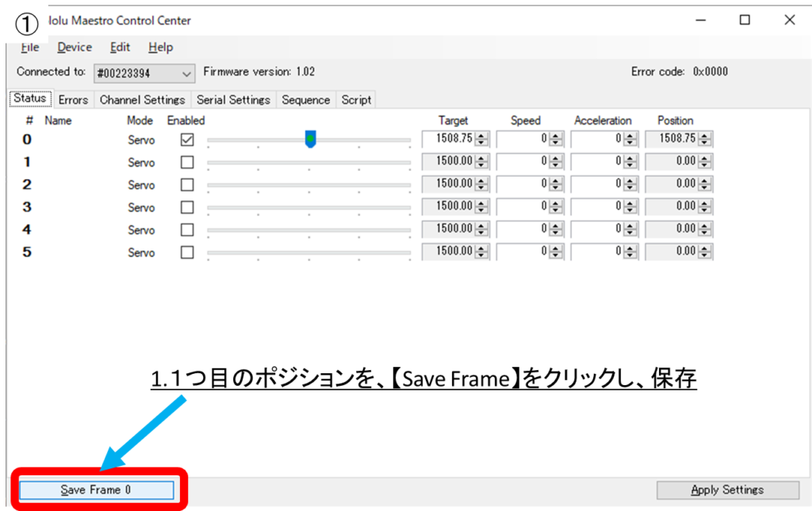Viewport: 812px width, 511px height.
Task: Click the Save Frame 0 button
Action: coord(97,490)
